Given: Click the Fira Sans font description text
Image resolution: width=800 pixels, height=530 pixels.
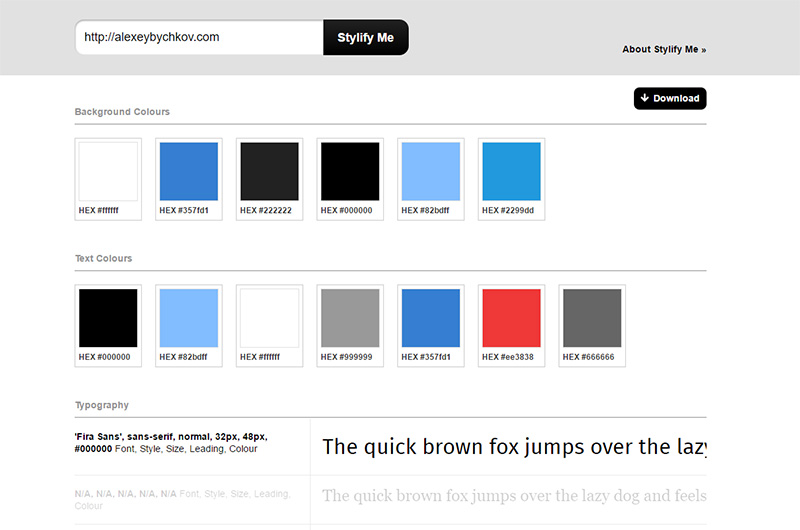Looking at the screenshot, I should 170,443.
